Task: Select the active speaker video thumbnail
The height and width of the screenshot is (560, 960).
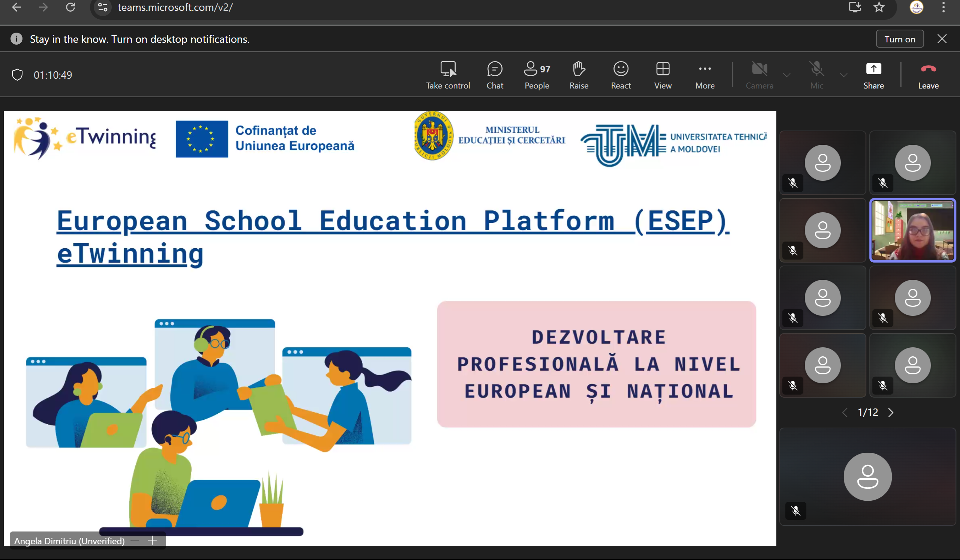Action: click(x=912, y=230)
